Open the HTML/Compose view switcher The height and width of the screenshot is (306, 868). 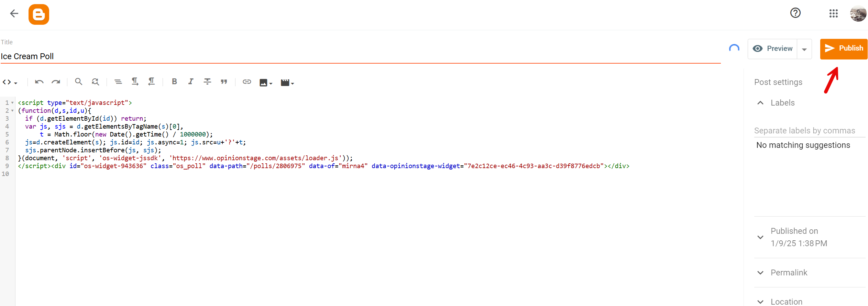click(10, 82)
